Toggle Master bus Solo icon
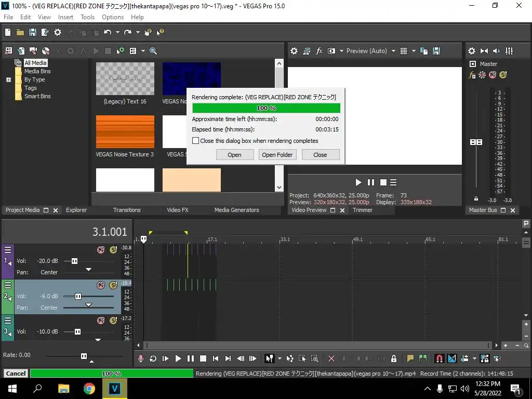The height and width of the screenshot is (399, 532). (503, 75)
